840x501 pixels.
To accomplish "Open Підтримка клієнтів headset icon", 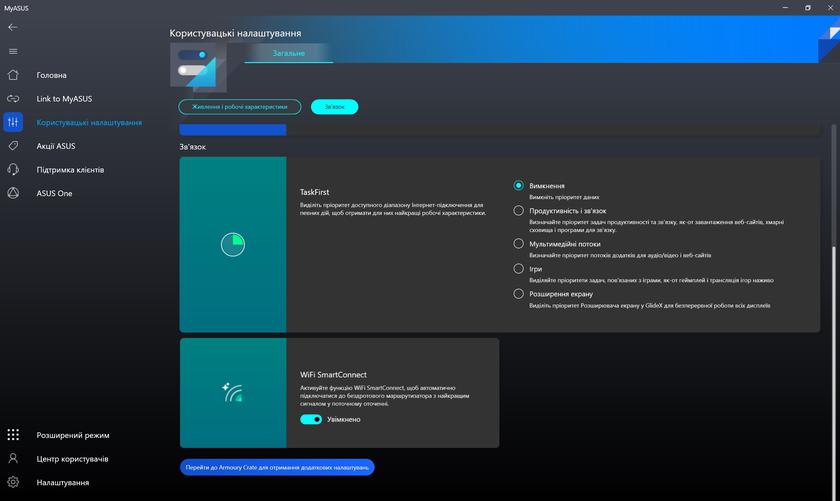I will (x=13, y=170).
